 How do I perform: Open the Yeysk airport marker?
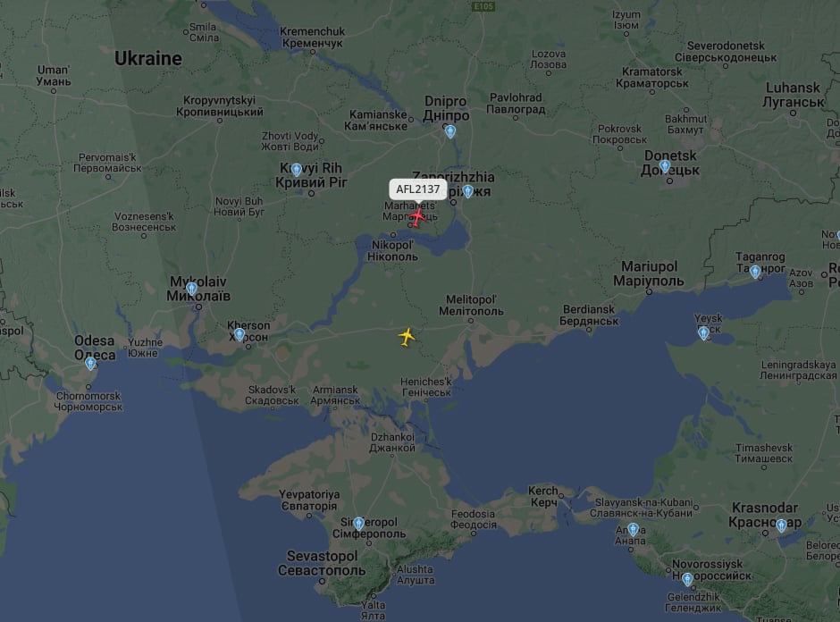(704, 333)
